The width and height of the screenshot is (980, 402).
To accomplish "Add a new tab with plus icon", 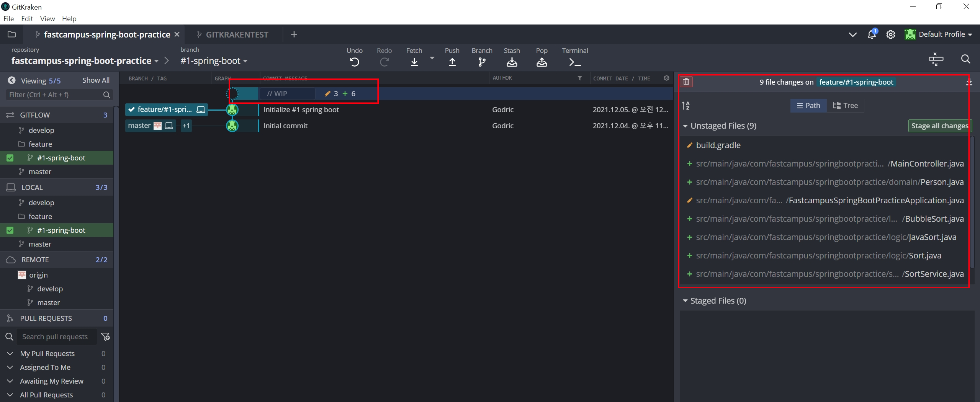I will [294, 34].
